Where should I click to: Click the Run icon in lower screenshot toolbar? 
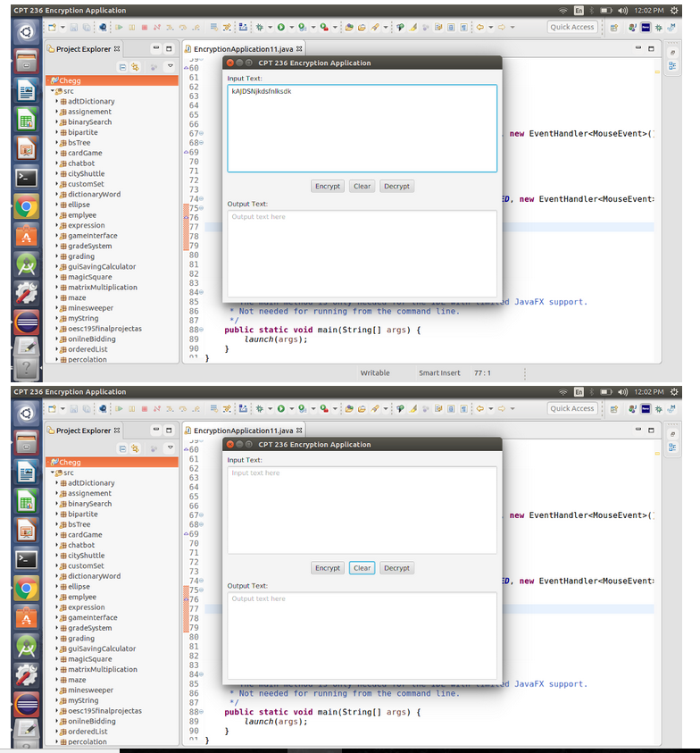click(281, 409)
